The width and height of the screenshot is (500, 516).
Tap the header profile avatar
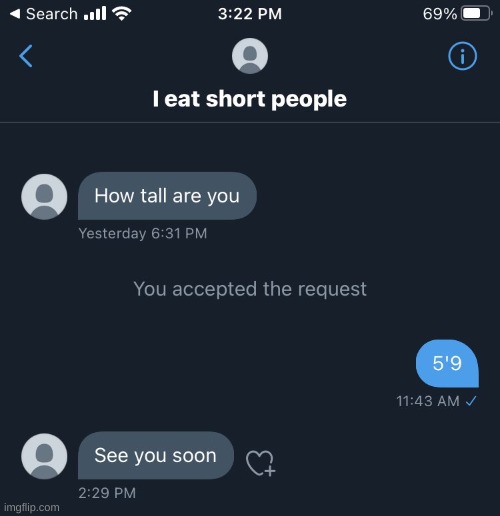coord(250,56)
